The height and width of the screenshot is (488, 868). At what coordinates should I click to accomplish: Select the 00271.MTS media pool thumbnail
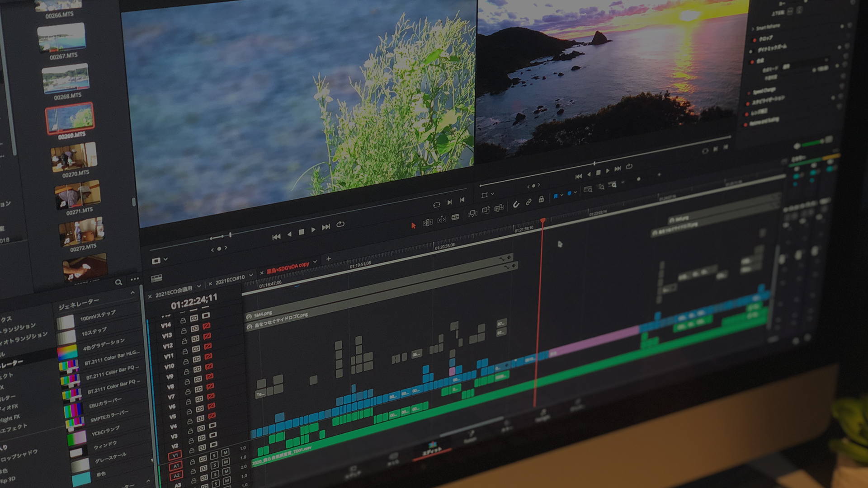[x=78, y=195]
